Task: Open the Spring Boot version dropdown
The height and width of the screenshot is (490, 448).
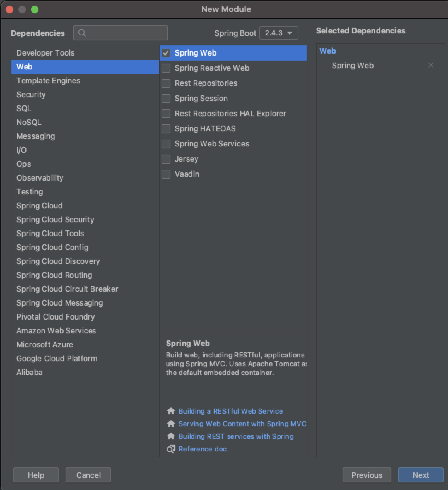Action: click(x=279, y=33)
